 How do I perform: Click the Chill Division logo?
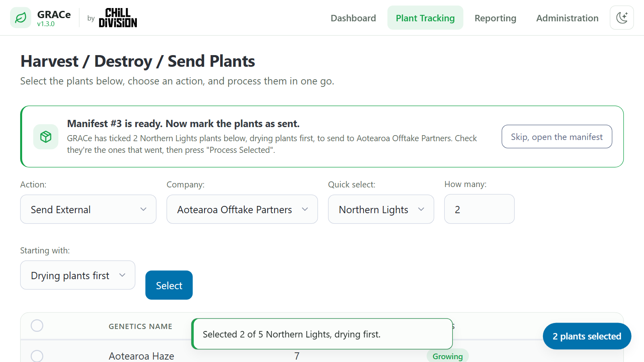pyautogui.click(x=118, y=18)
